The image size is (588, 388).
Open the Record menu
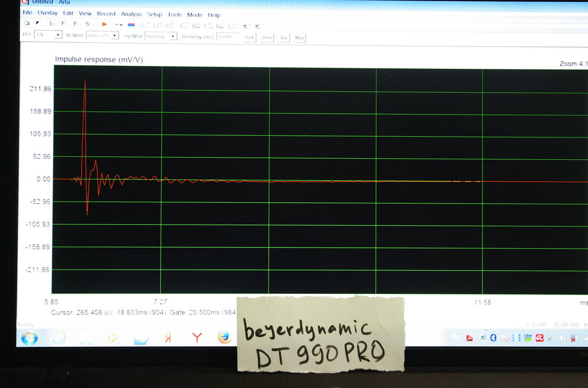point(106,14)
